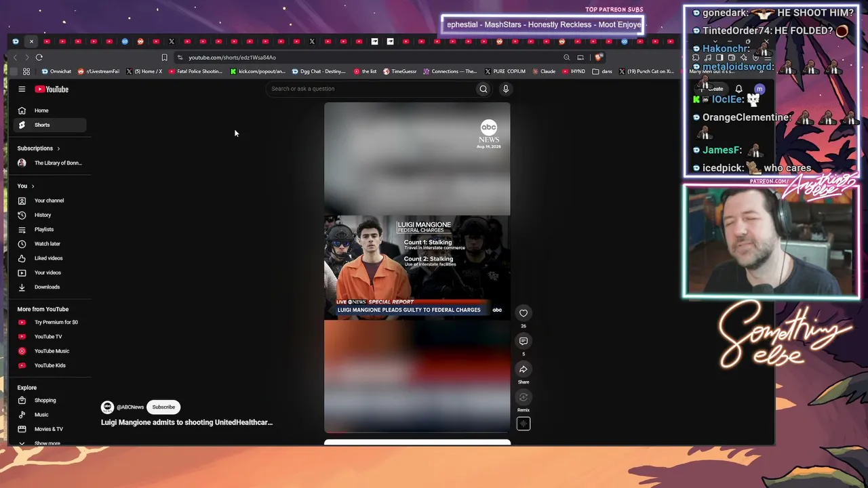
Task: Click the YouTube search input field
Action: tap(370, 89)
